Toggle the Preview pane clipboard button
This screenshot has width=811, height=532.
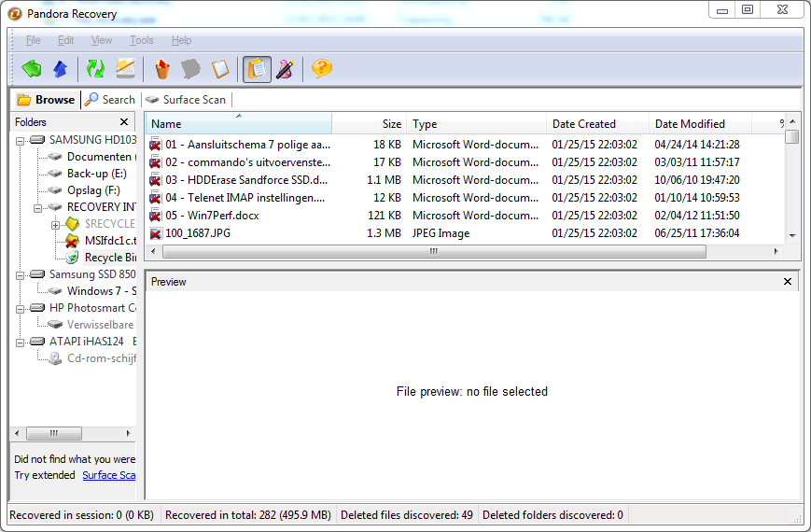(x=257, y=69)
